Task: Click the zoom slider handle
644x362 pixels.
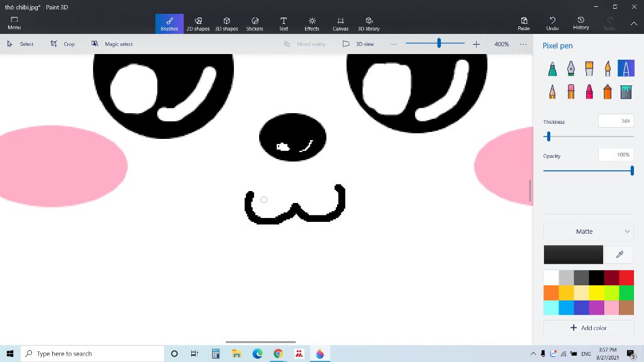Action: (x=439, y=43)
